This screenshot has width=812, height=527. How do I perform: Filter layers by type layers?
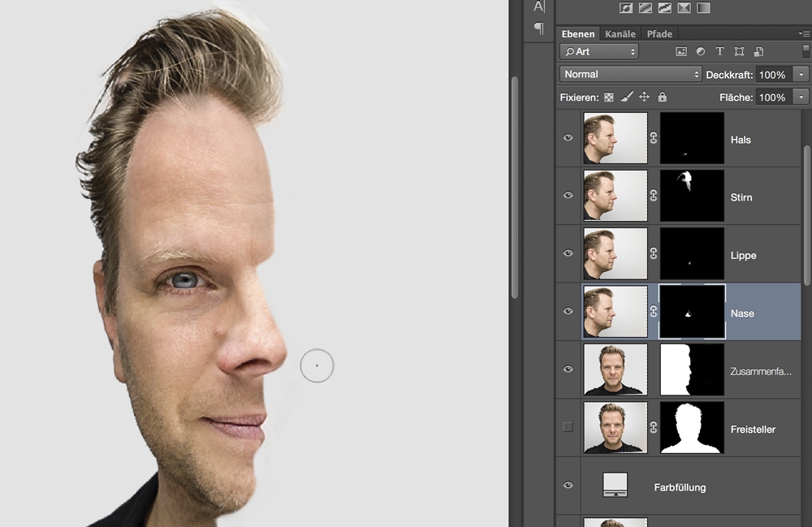(719, 51)
